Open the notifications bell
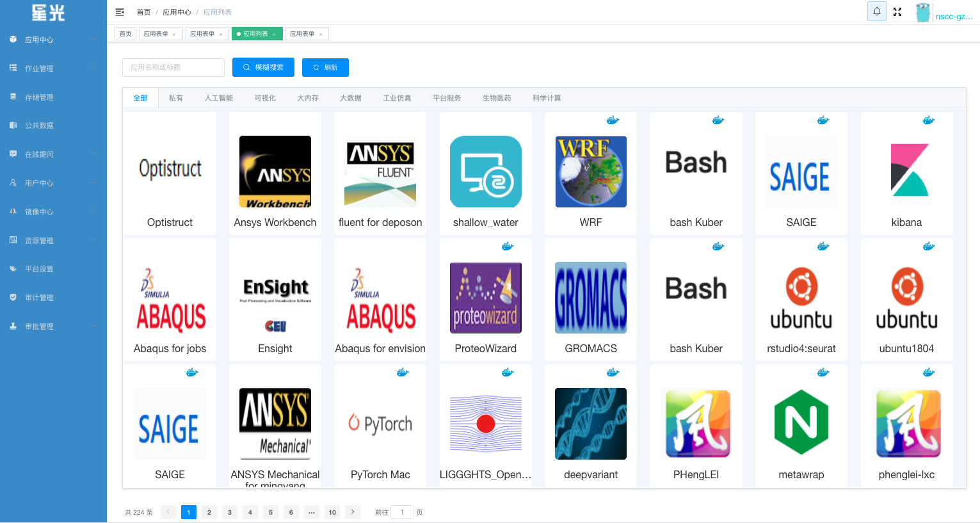The image size is (980, 523). point(877,12)
